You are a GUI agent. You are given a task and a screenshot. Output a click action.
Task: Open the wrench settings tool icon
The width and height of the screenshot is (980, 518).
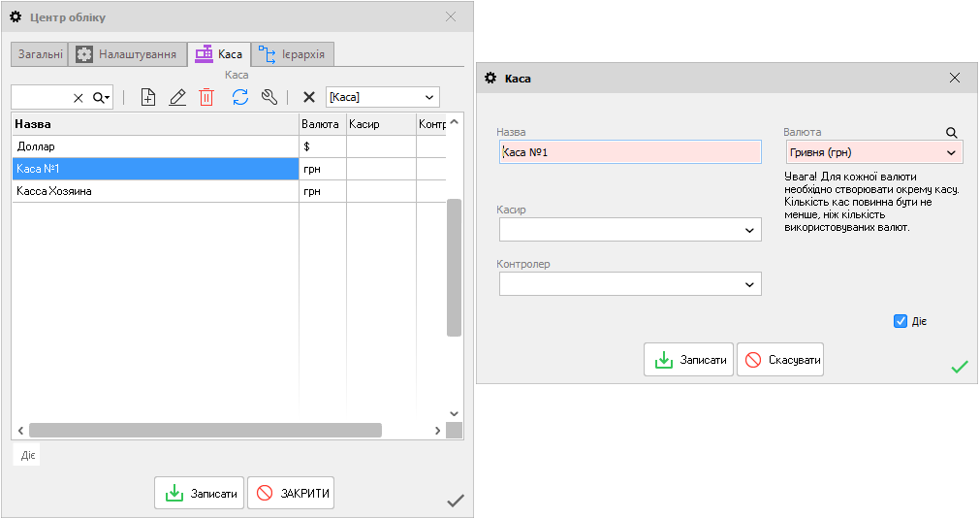(269, 97)
